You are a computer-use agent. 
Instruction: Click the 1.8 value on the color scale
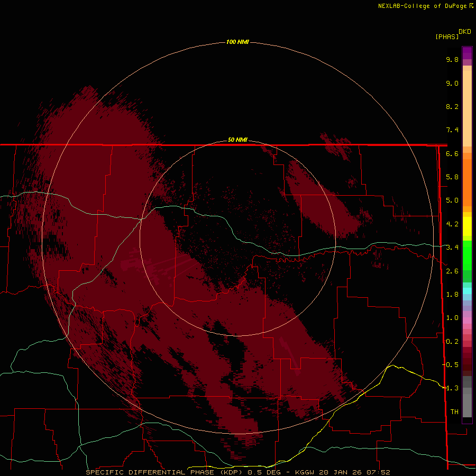click(452, 294)
